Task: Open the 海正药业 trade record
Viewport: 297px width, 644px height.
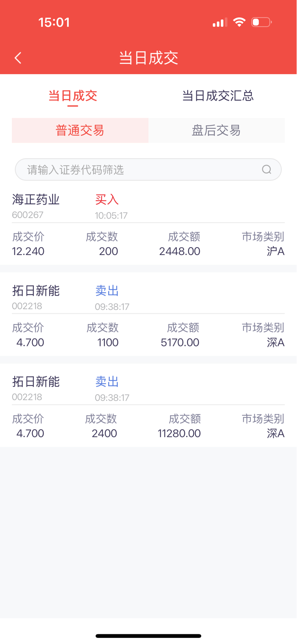Action: pos(148,226)
